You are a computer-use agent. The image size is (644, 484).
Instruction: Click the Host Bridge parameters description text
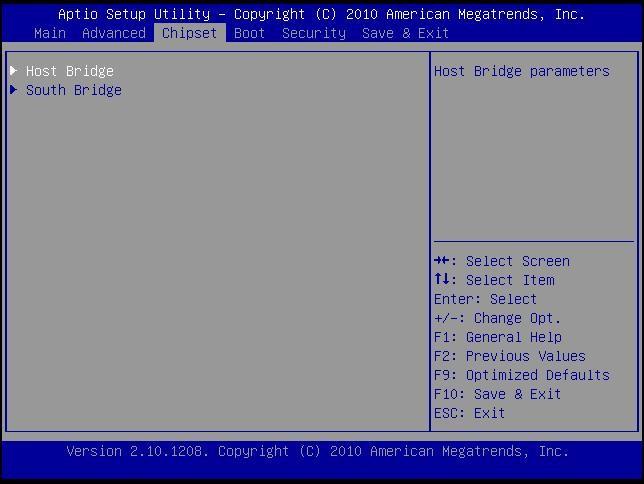[521, 71]
